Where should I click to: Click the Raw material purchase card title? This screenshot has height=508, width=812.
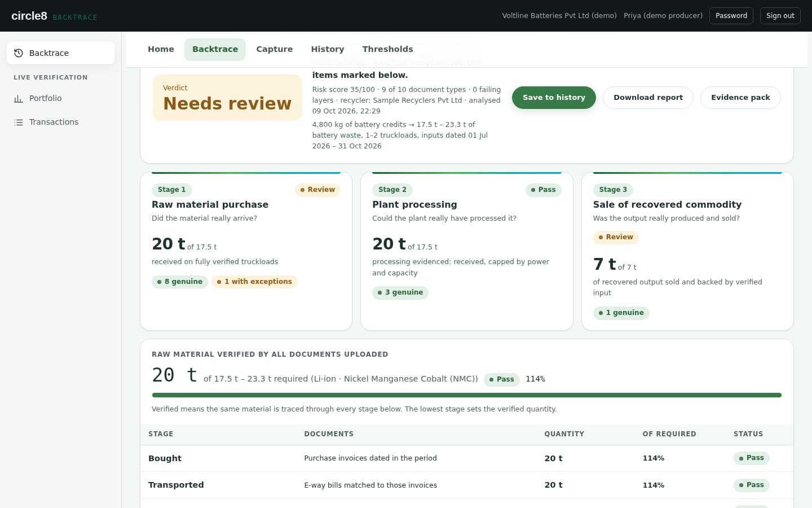click(210, 204)
